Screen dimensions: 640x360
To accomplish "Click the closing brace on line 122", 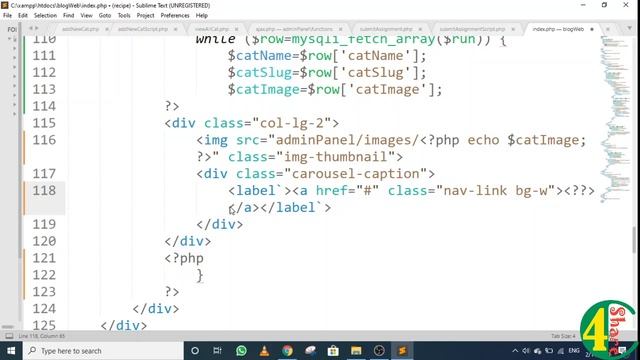I will 200,276.
